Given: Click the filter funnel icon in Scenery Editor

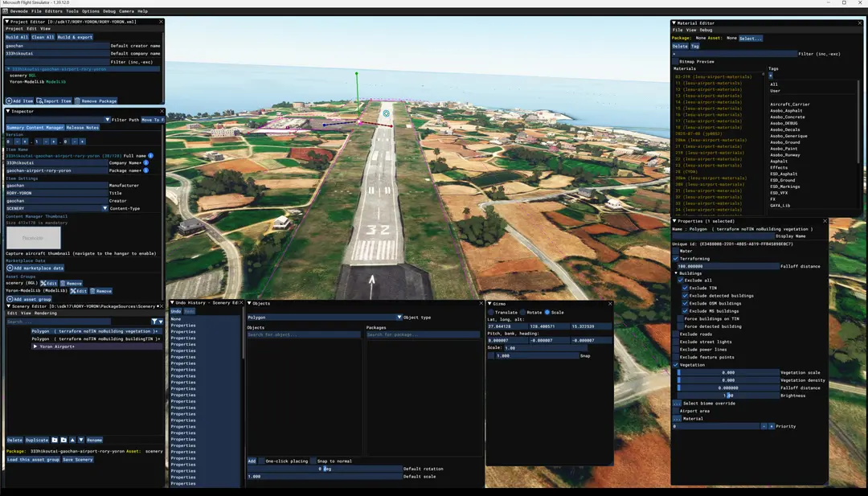Looking at the screenshot, I should pos(154,322).
